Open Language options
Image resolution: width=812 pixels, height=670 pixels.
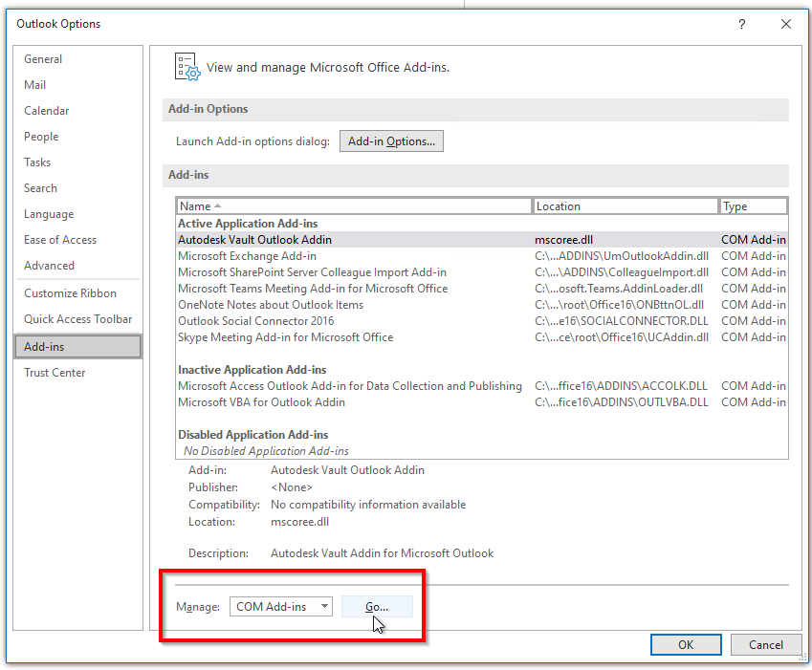point(49,214)
